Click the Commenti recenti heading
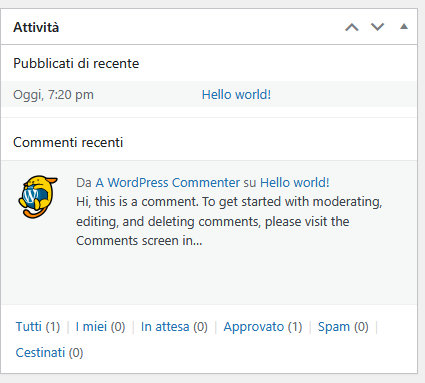 (x=68, y=142)
